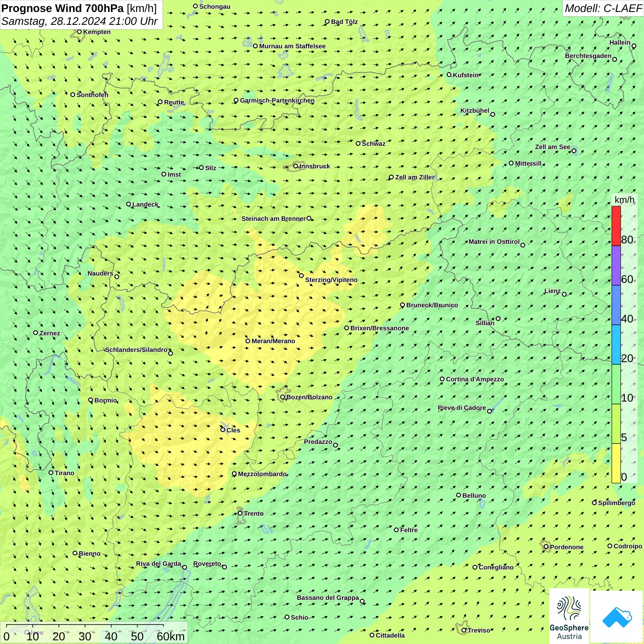644x644 pixels.
Task: Click the Sterzing/Vipiteno location circle
Action: point(301,276)
